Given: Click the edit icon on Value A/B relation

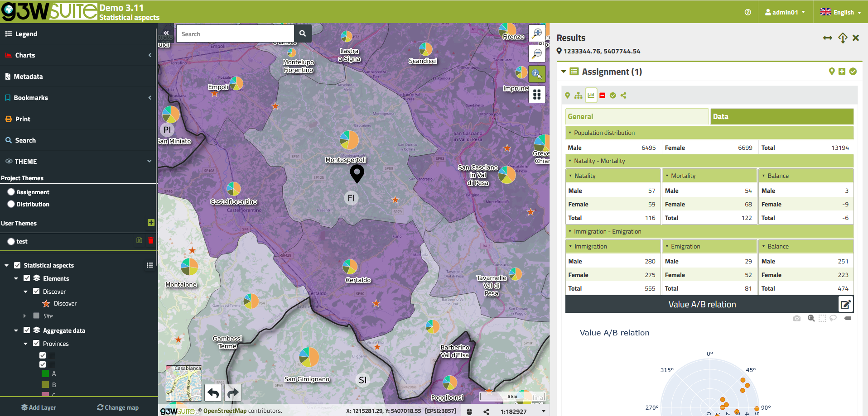Looking at the screenshot, I should [845, 304].
